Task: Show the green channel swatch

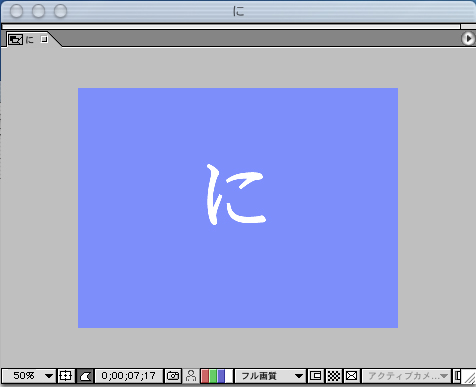Action: (x=213, y=376)
